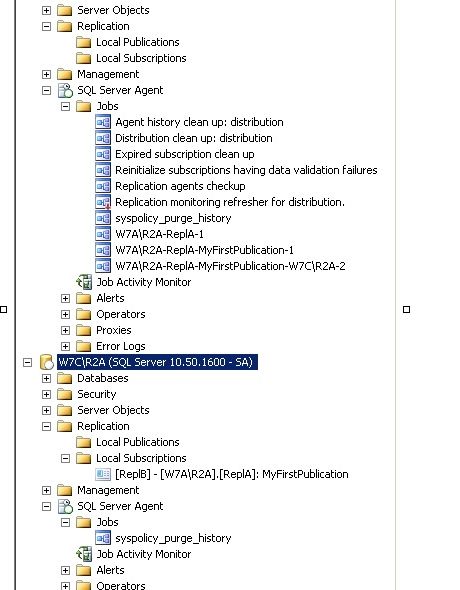Click the W7A\R2A-ReplA-MyFirstPublication-W7C\R2A-2 job icon

(103, 266)
